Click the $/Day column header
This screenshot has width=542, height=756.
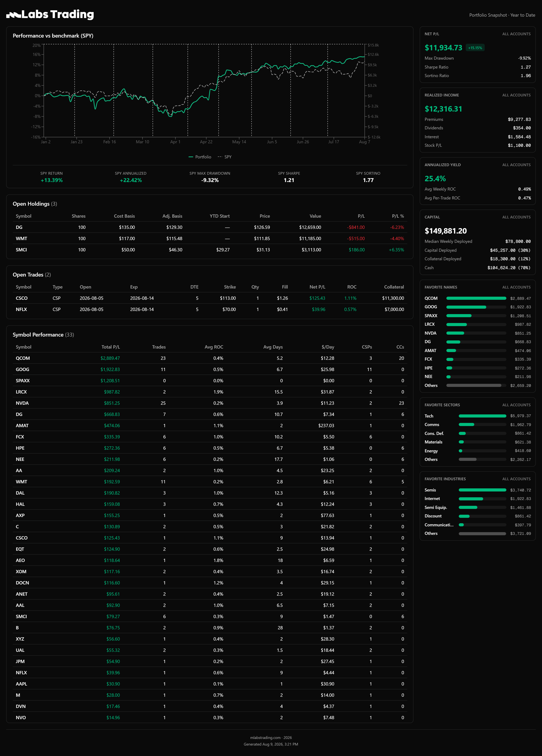328,347
